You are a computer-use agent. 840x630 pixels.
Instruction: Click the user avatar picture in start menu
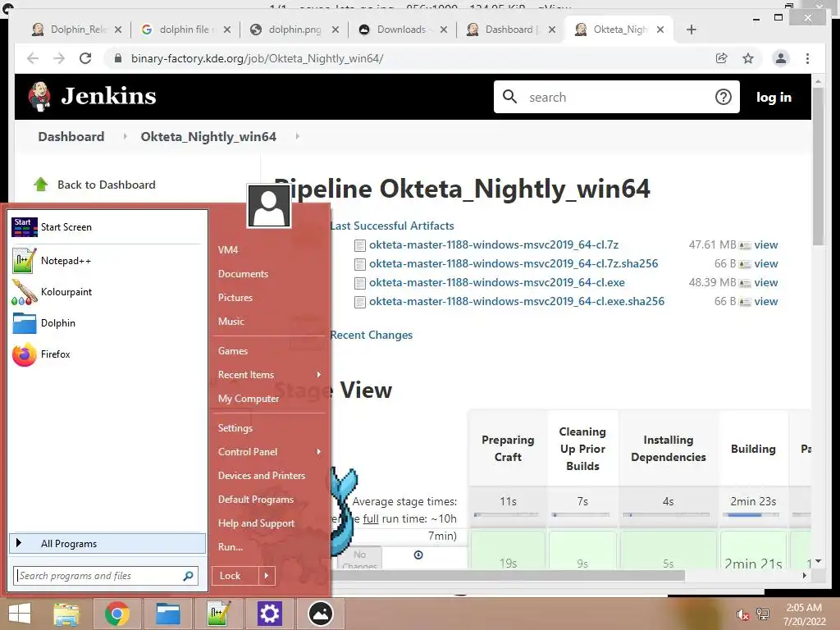(268, 206)
